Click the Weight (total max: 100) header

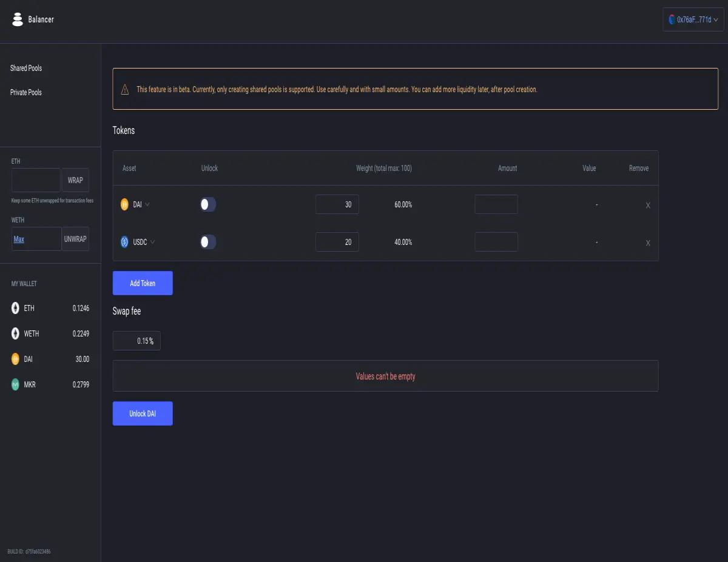tap(384, 168)
